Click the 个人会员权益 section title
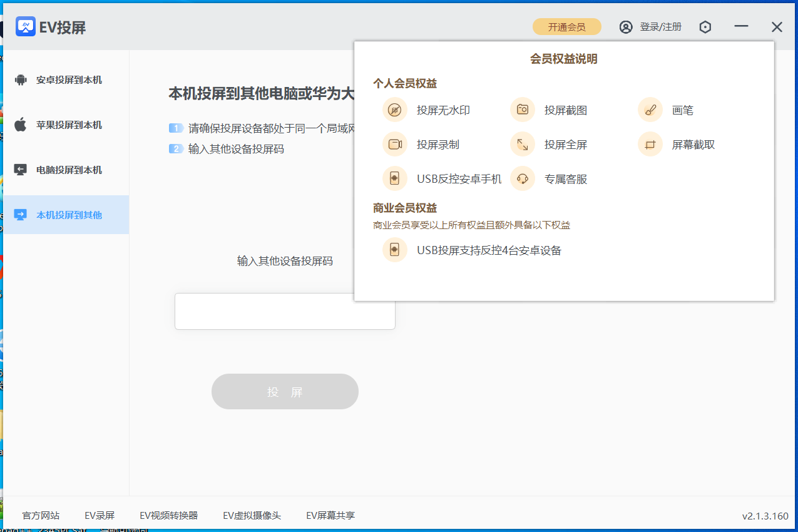This screenshot has height=532, width=798. pos(405,83)
